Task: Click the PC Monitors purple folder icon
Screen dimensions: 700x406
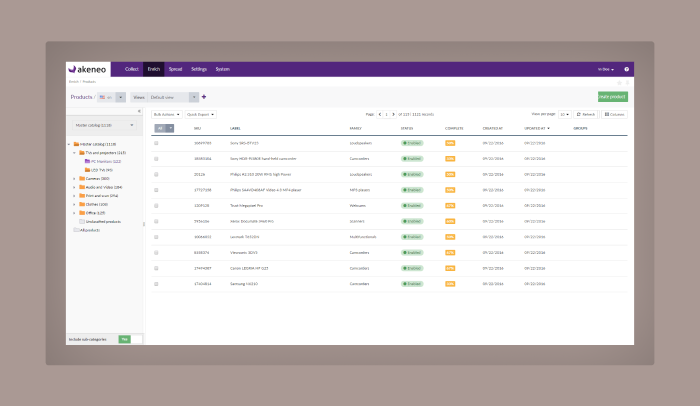Action: [88, 161]
